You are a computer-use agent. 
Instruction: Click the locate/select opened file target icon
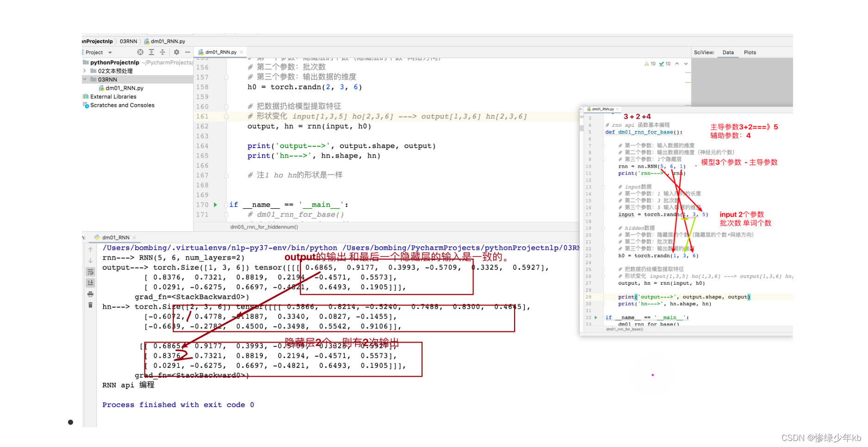coord(140,52)
